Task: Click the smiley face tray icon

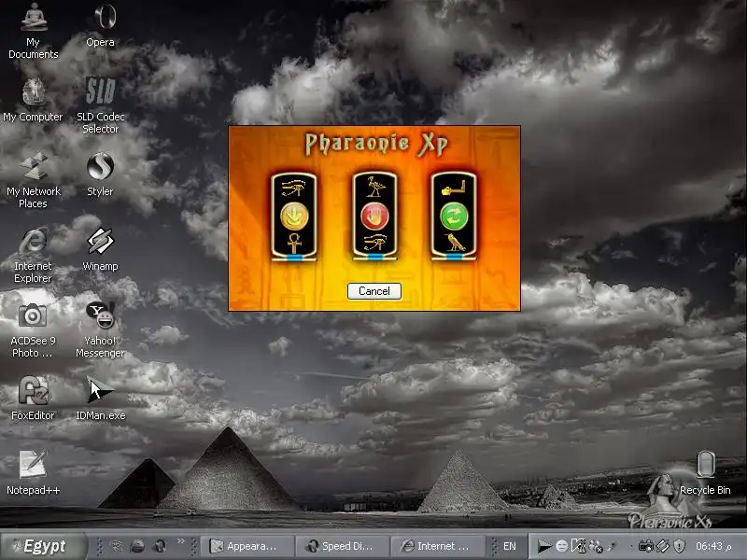Action: pos(562,546)
